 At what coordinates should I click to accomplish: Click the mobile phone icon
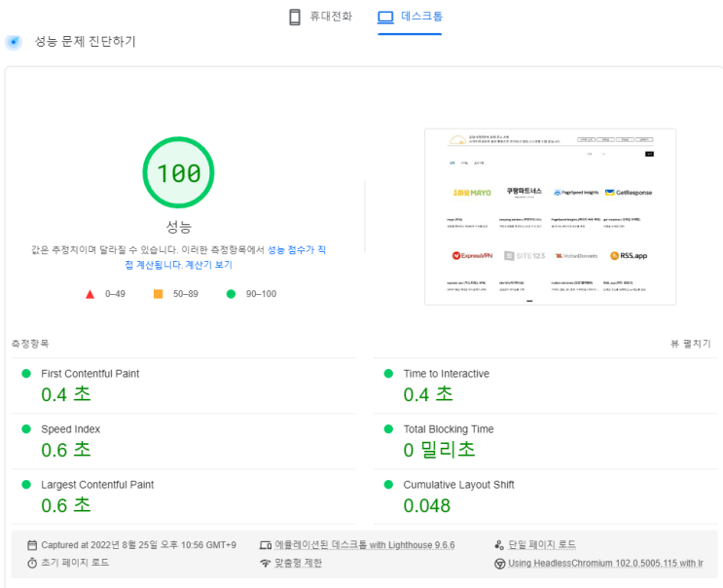pyautogui.click(x=295, y=18)
